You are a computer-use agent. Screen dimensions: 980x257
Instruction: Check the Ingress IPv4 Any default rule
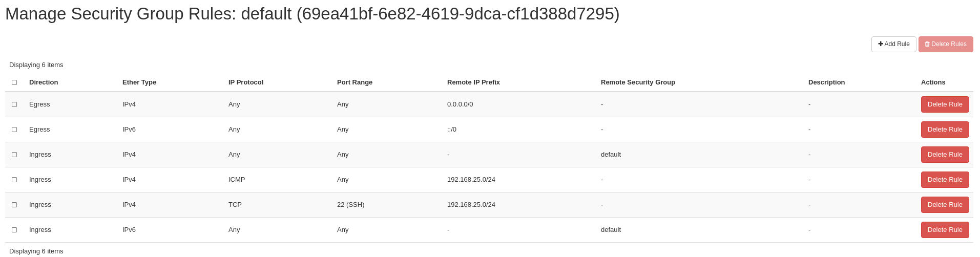pyautogui.click(x=14, y=155)
